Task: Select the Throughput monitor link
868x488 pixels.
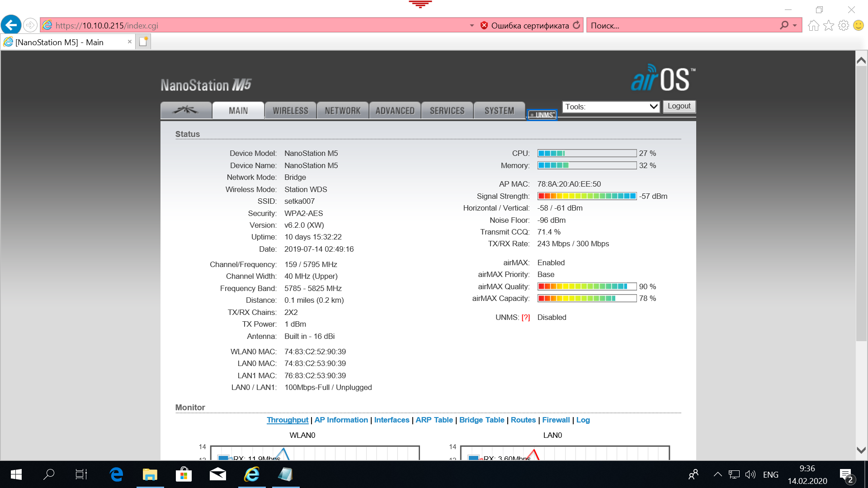Action: coord(288,420)
